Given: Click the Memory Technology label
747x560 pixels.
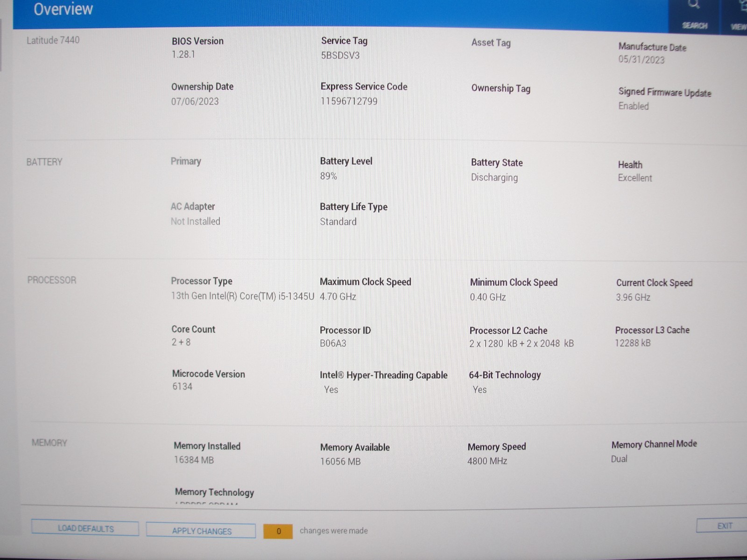Looking at the screenshot, I should [x=214, y=492].
